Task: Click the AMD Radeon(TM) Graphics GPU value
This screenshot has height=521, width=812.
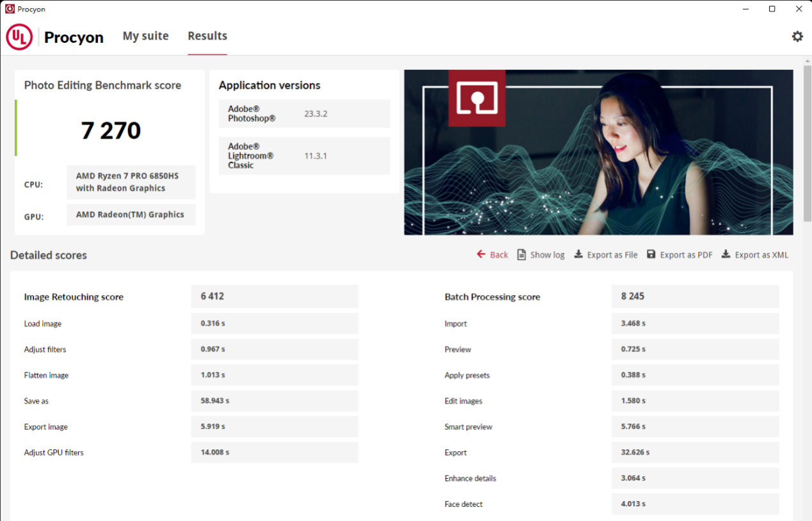Action: click(x=131, y=215)
